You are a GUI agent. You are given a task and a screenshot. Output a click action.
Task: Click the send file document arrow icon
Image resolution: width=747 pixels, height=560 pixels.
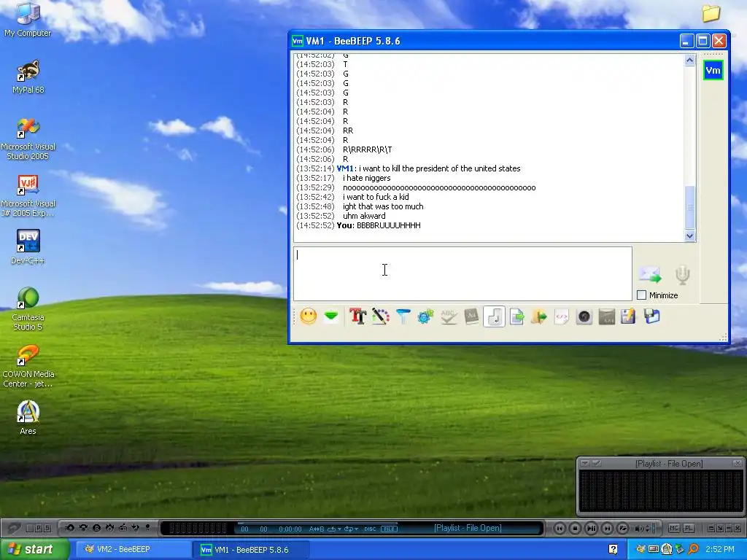[x=516, y=316]
